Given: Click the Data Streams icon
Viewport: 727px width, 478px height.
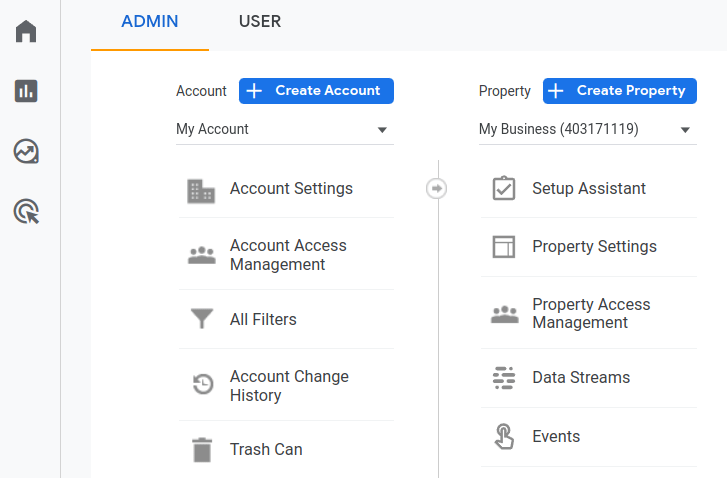Looking at the screenshot, I should point(504,378).
